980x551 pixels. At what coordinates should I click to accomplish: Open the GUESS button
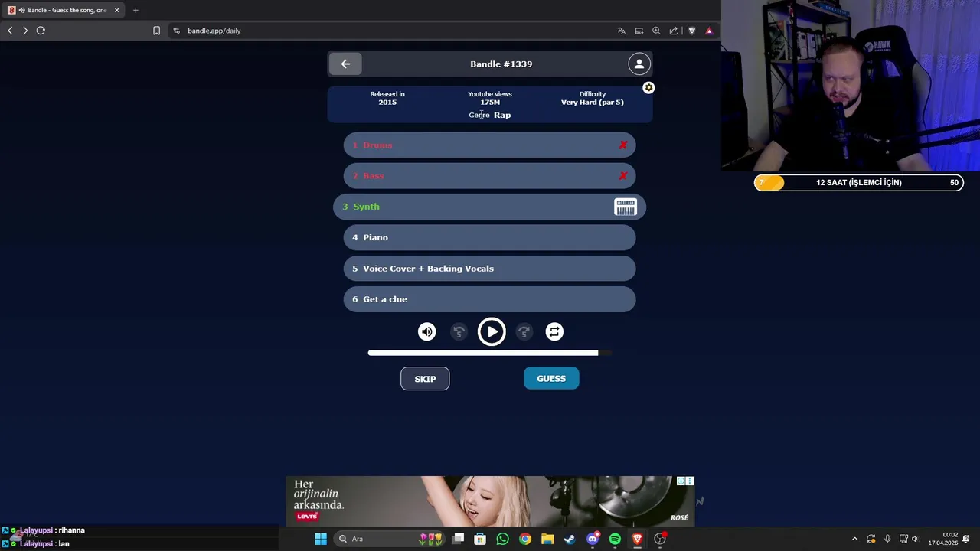[x=551, y=379]
